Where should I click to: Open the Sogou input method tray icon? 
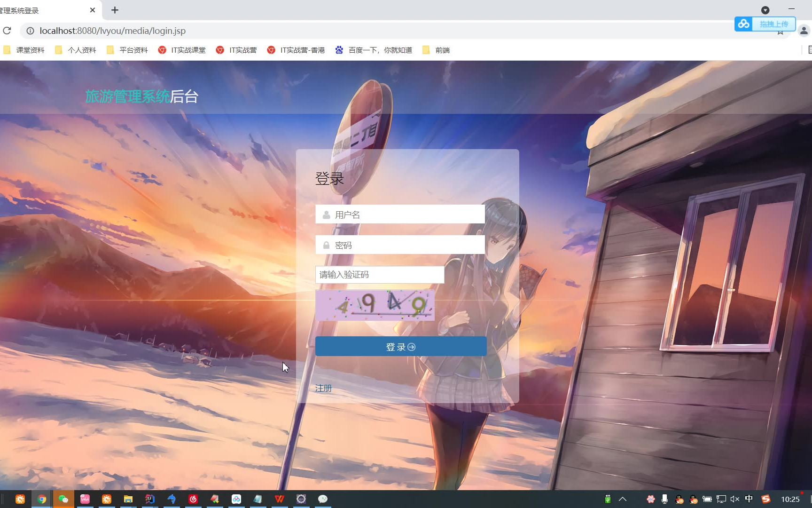point(765,499)
